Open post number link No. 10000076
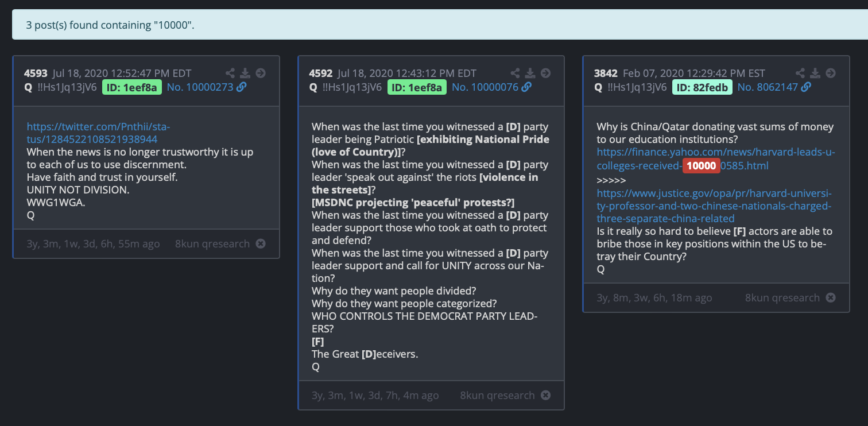Viewport: 868px width, 426px height. pos(485,87)
